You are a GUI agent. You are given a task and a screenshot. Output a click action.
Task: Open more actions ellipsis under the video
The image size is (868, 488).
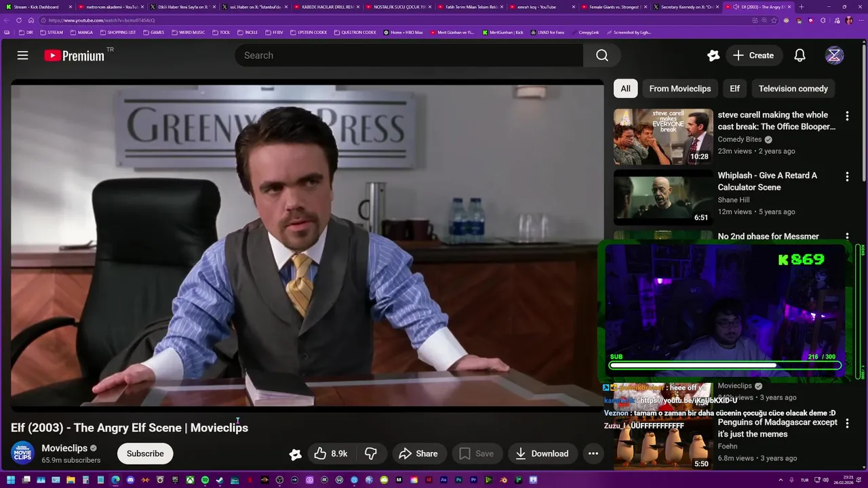click(593, 454)
